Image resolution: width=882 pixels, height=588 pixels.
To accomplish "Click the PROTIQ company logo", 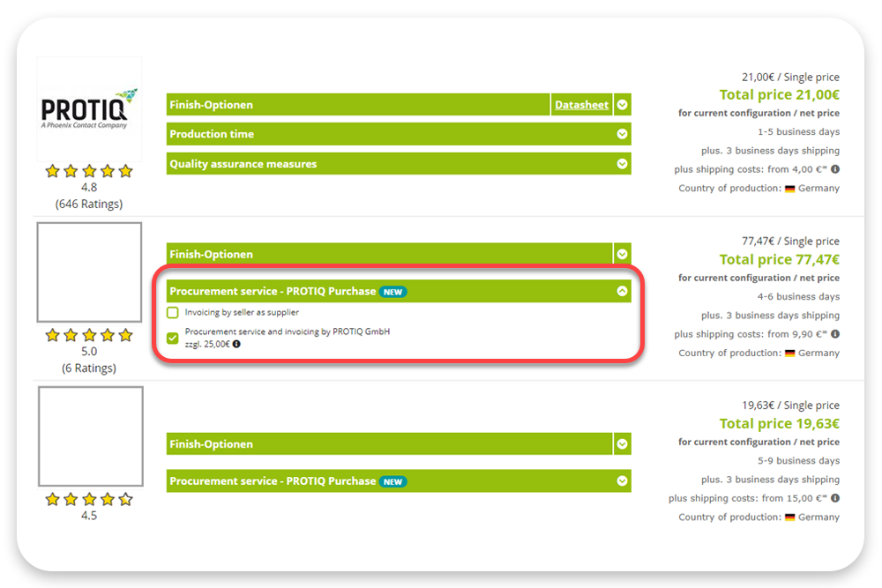I will pyautogui.click(x=88, y=108).
